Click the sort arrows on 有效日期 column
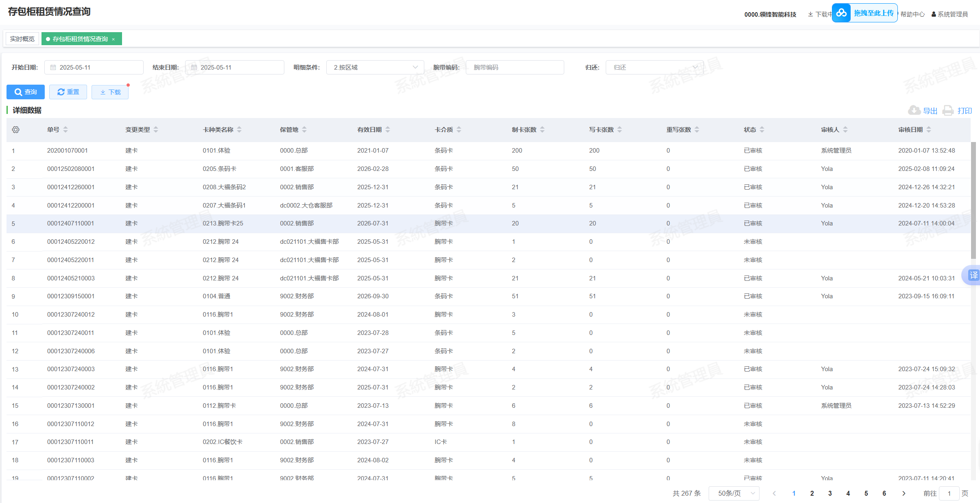This screenshot has height=503, width=980. pyautogui.click(x=388, y=129)
